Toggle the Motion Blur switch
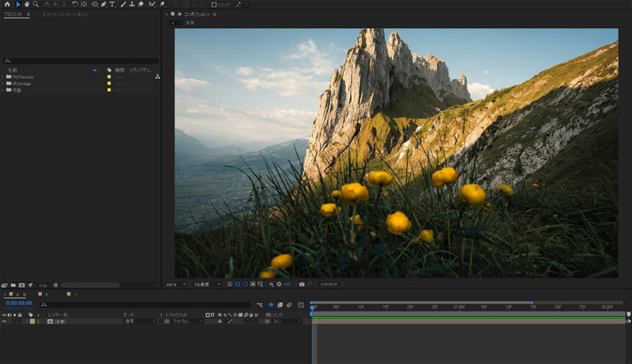Viewport: 632px width, 364px height. [289, 304]
